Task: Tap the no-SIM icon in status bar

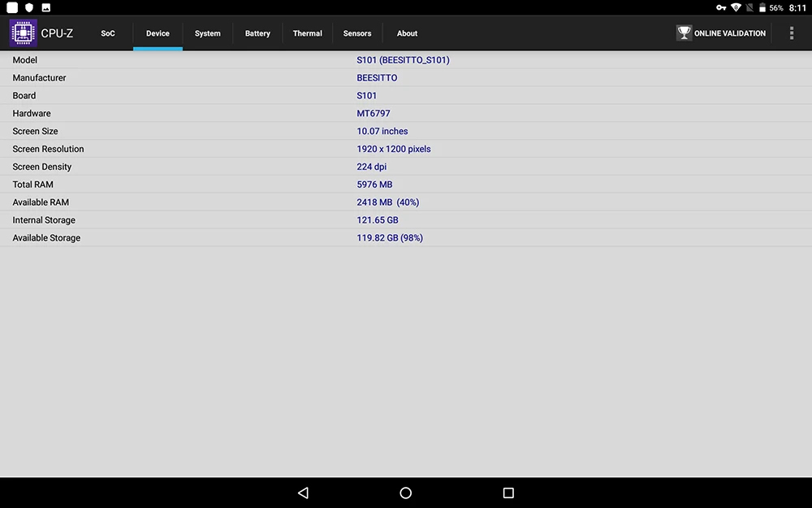Action: (x=749, y=7)
